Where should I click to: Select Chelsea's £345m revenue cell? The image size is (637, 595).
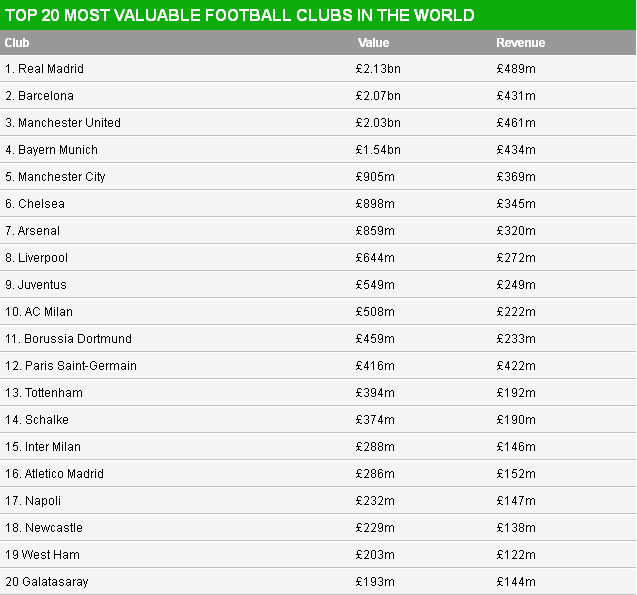pyautogui.click(x=516, y=204)
